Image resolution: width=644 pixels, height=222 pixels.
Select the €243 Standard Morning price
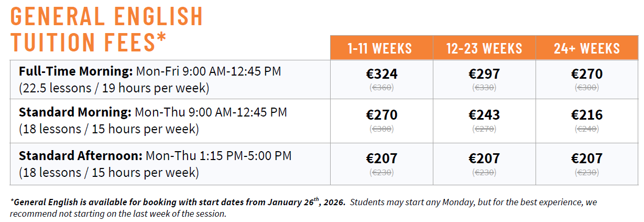[x=484, y=115]
